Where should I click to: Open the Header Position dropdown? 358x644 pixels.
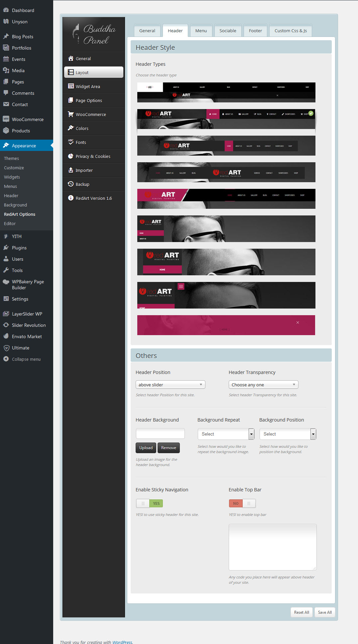coord(171,385)
